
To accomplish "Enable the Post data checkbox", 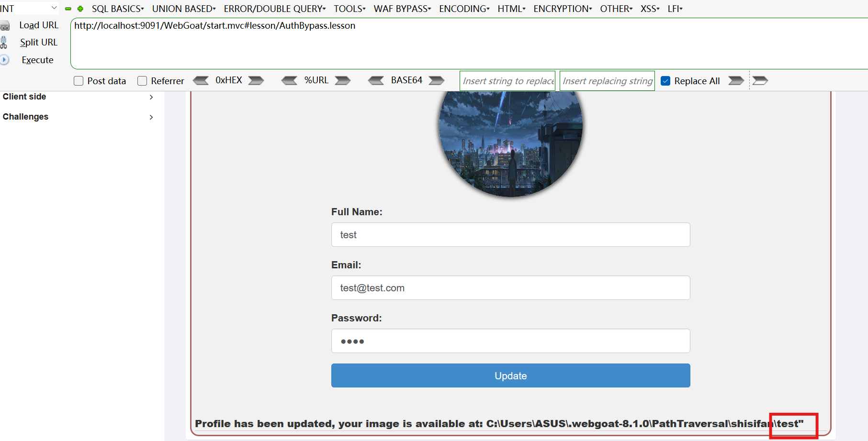I will click(79, 81).
